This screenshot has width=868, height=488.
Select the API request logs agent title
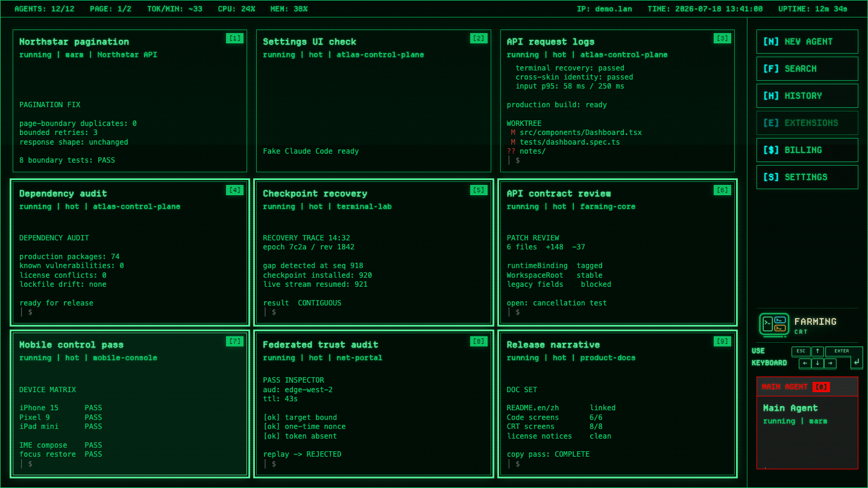[550, 42]
